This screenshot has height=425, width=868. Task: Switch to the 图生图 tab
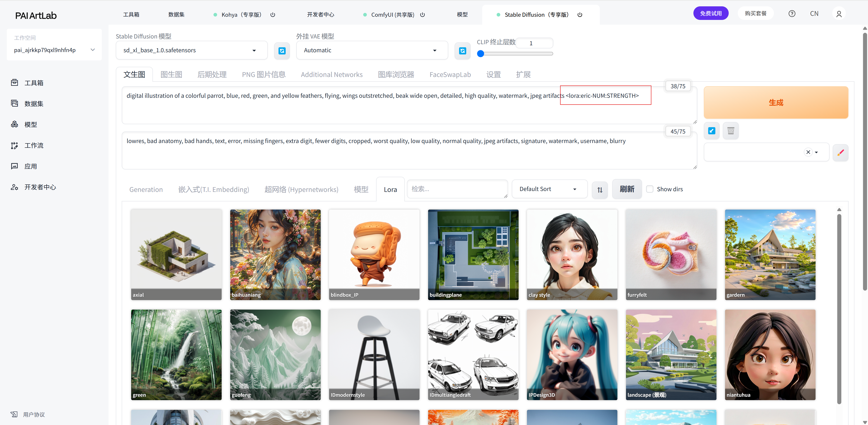[171, 74]
